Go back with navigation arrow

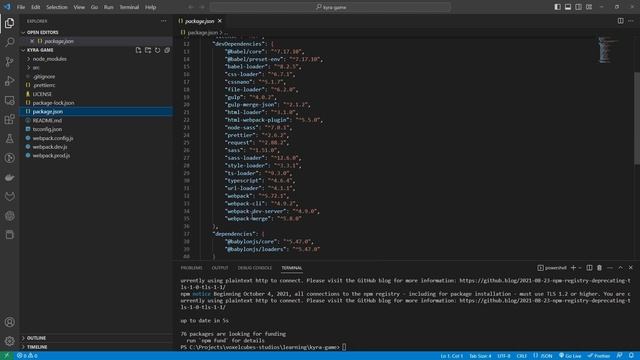pyautogui.click(x=191, y=7)
